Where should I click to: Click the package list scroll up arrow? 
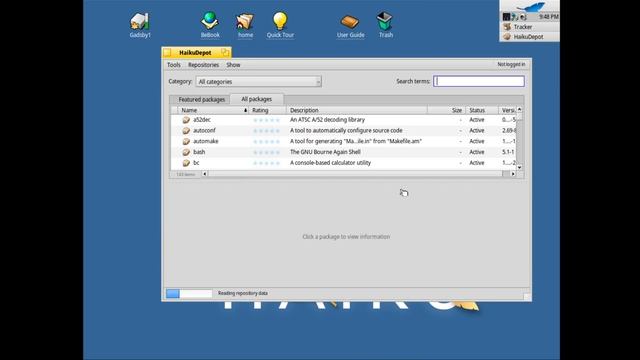(x=519, y=109)
